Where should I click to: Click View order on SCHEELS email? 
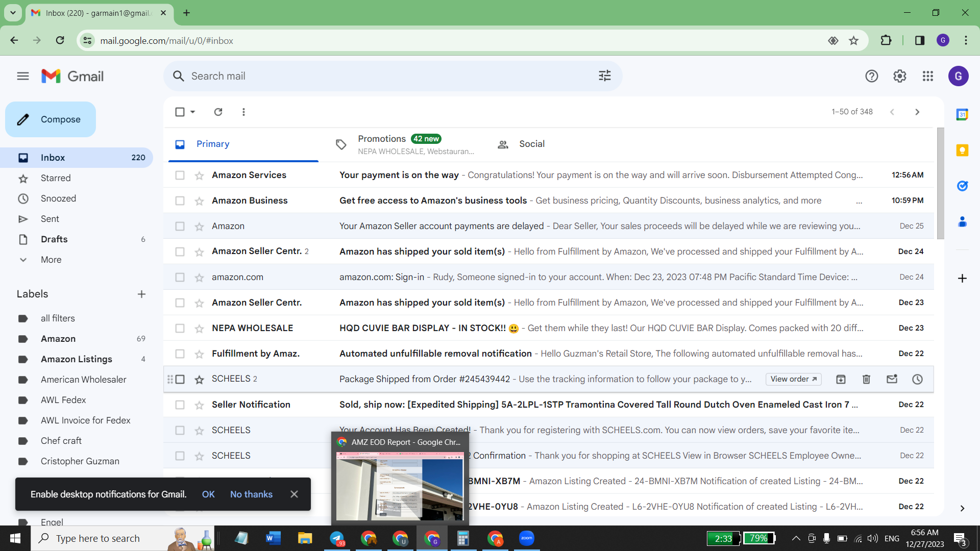click(x=794, y=379)
